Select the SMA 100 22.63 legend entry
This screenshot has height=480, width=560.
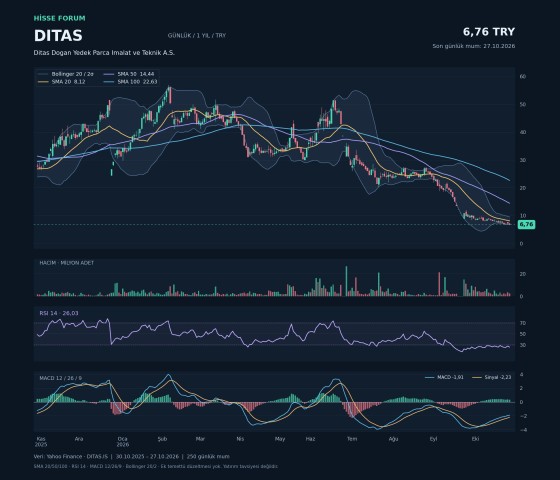pyautogui.click(x=130, y=82)
